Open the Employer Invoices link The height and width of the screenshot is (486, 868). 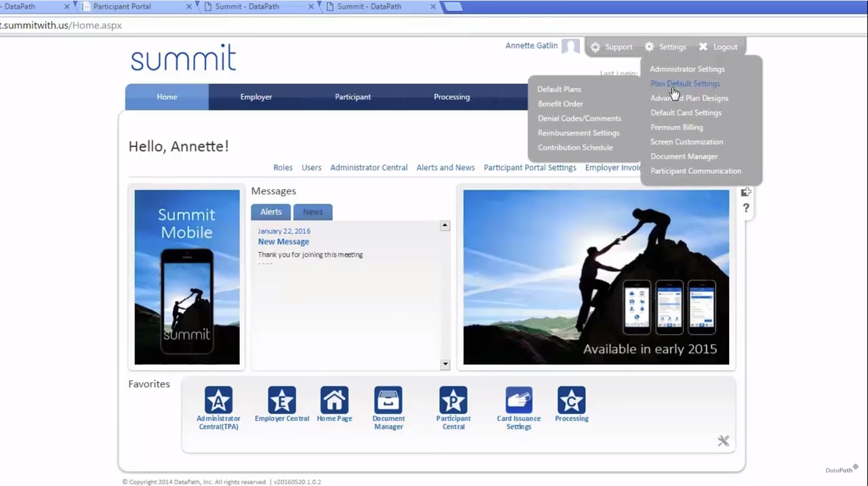613,168
